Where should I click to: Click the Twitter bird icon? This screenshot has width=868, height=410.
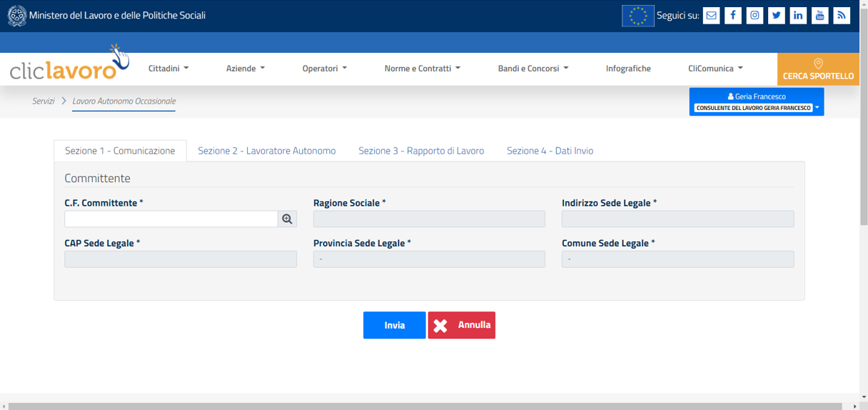[x=777, y=16]
